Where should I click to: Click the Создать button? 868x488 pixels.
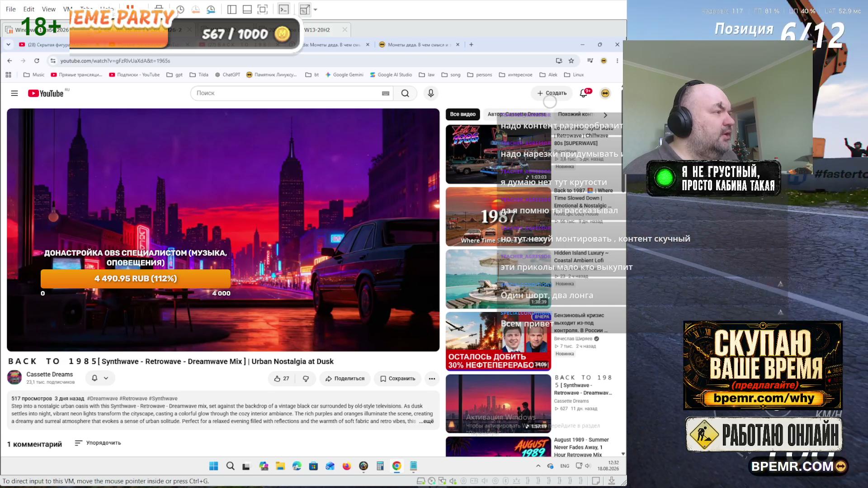552,93
